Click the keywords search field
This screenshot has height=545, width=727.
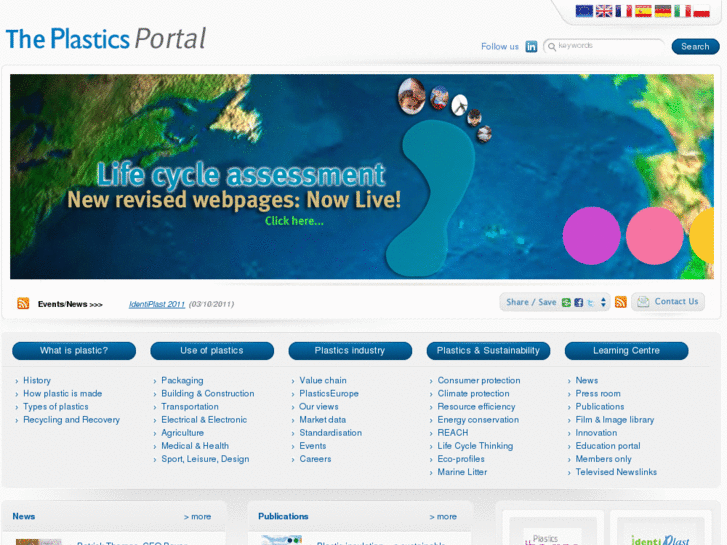click(605, 46)
